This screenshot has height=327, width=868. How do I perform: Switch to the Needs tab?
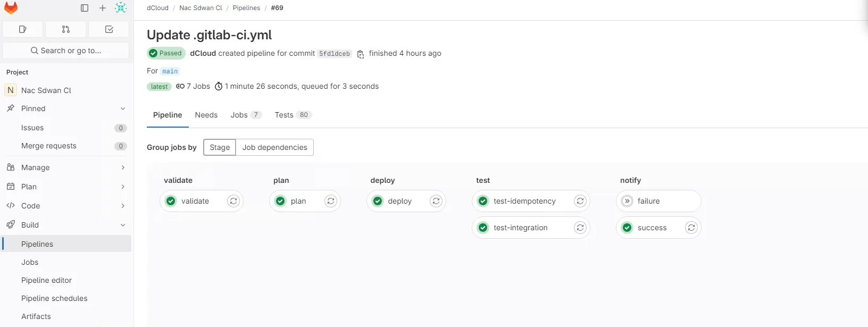coord(206,115)
